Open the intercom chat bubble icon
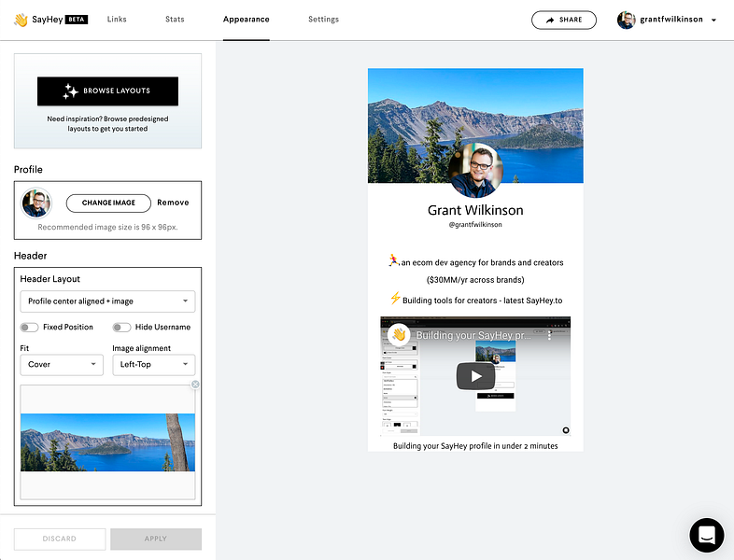This screenshot has width=734, height=560. [x=706, y=535]
